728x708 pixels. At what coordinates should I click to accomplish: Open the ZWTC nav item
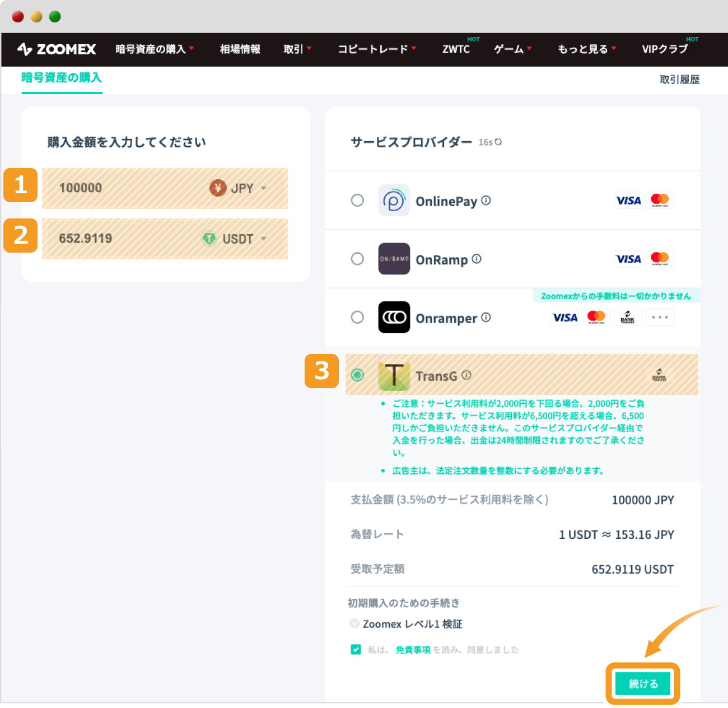click(456, 49)
